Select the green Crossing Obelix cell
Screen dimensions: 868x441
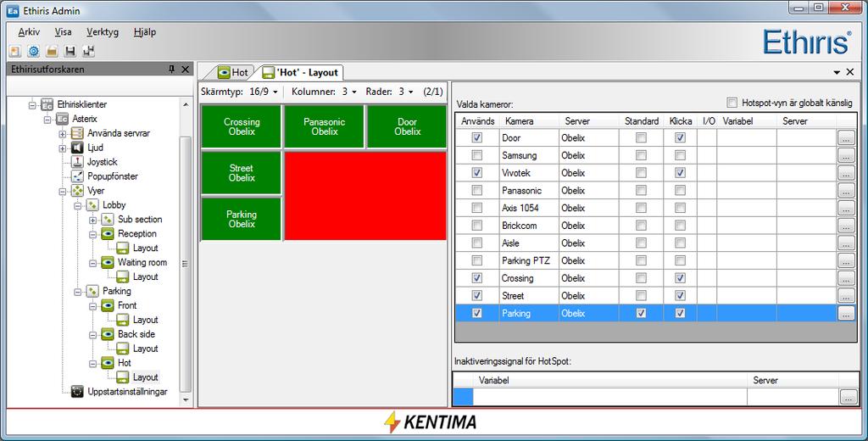click(242, 126)
